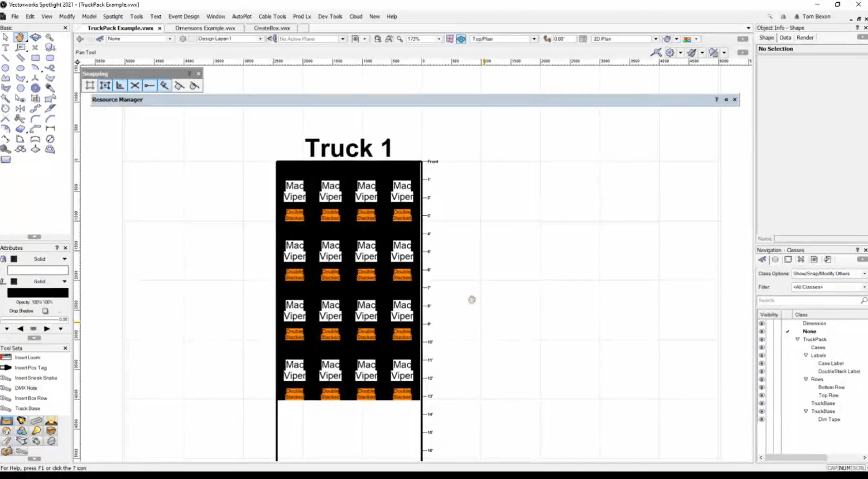Toggle Snap to Intersection in Snapping palette
This screenshot has width=868, height=479.
135,86
